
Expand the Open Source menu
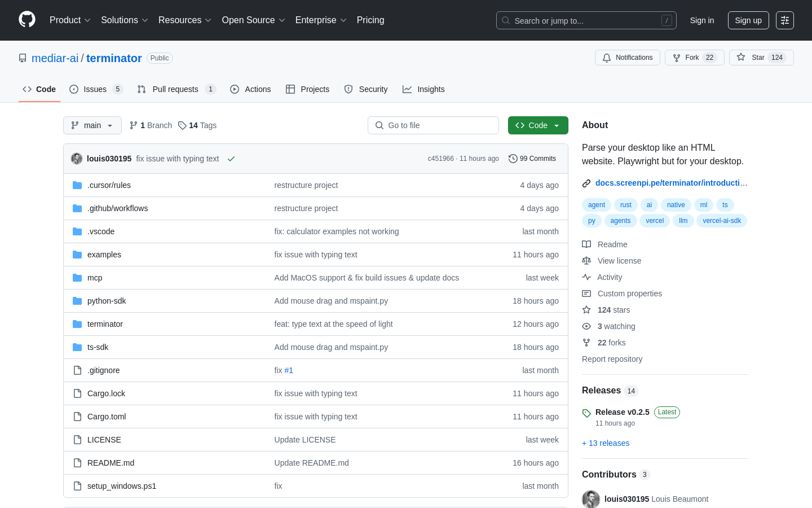click(x=254, y=20)
